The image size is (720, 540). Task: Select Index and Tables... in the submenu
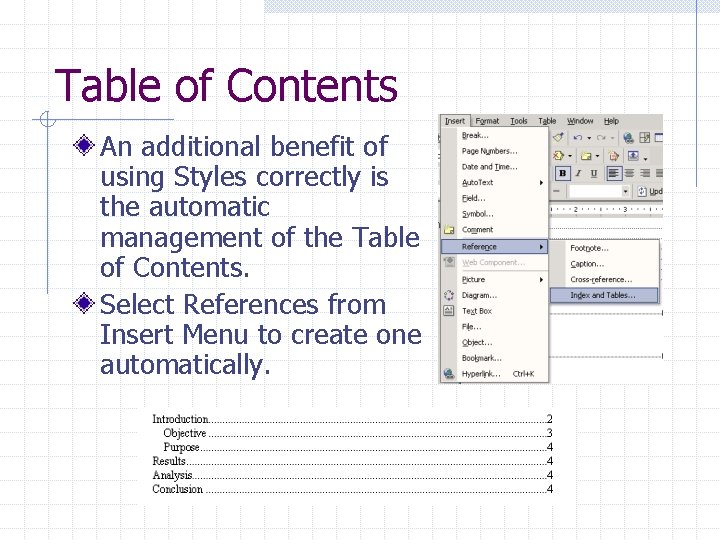tap(604, 295)
